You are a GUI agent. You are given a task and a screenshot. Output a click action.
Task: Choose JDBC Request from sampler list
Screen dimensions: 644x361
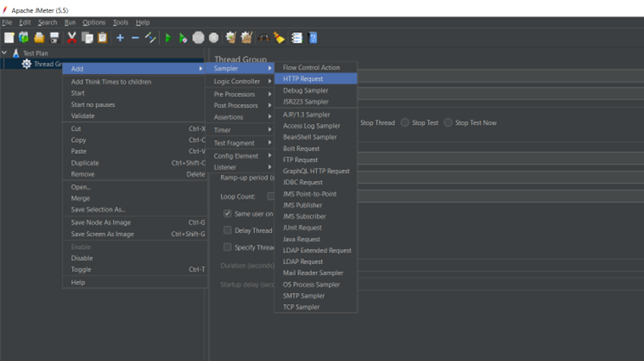[x=315, y=183]
